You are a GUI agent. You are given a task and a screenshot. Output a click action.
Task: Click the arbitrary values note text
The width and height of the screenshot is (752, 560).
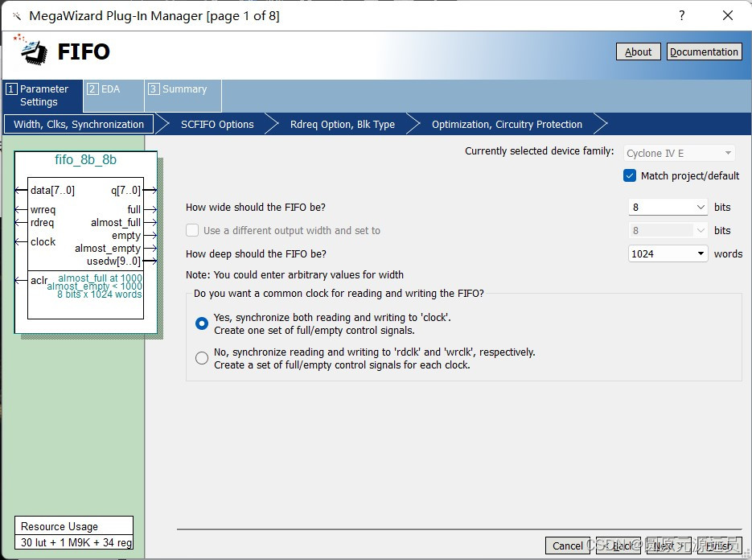click(294, 275)
